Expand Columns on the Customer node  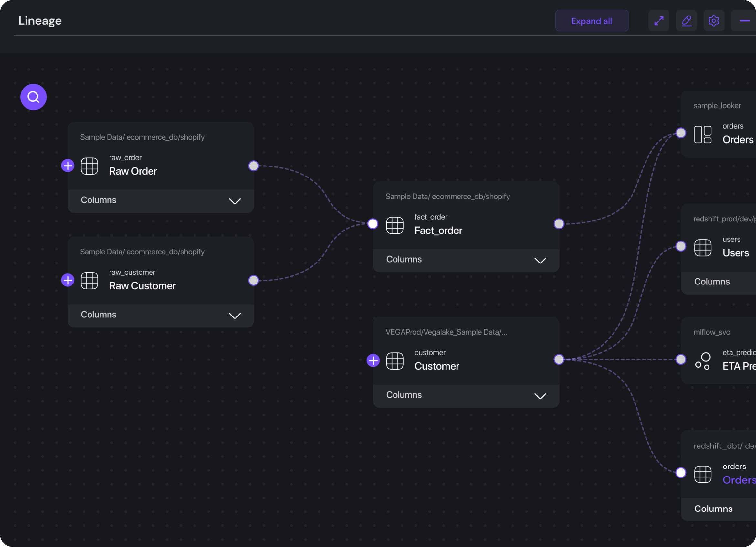click(x=540, y=396)
